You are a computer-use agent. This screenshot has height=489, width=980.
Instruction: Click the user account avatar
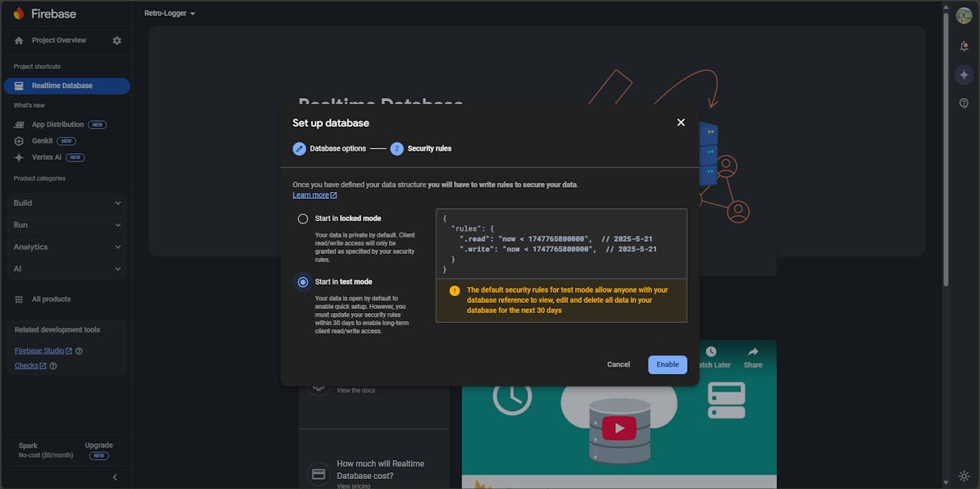[x=964, y=15]
